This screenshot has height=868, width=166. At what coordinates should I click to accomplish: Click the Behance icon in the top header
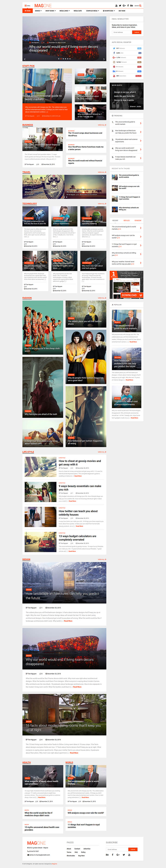[132, 6]
